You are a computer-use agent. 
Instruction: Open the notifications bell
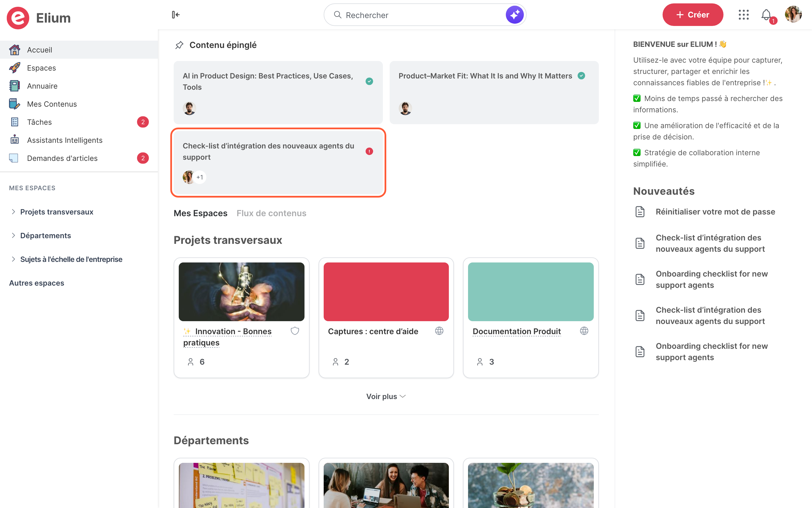point(766,15)
